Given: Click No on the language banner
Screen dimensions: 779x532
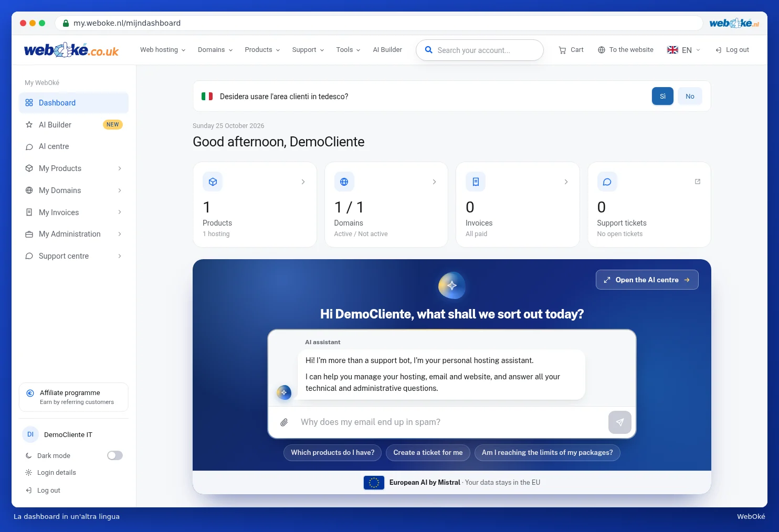Looking at the screenshot, I should pos(690,96).
